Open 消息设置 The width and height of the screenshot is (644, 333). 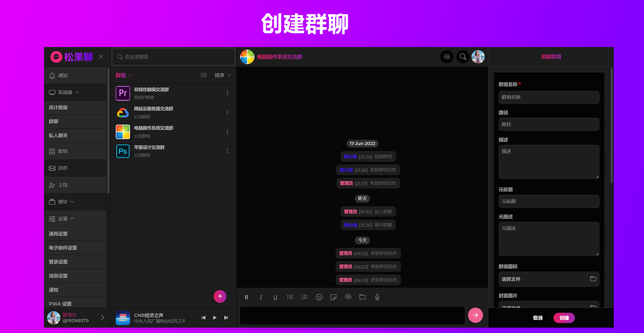point(75,276)
